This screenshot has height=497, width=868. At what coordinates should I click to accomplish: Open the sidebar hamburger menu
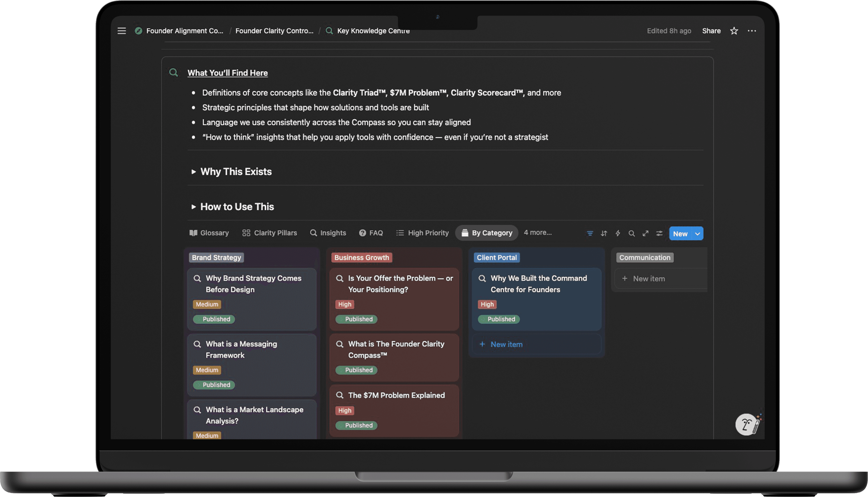click(x=122, y=31)
